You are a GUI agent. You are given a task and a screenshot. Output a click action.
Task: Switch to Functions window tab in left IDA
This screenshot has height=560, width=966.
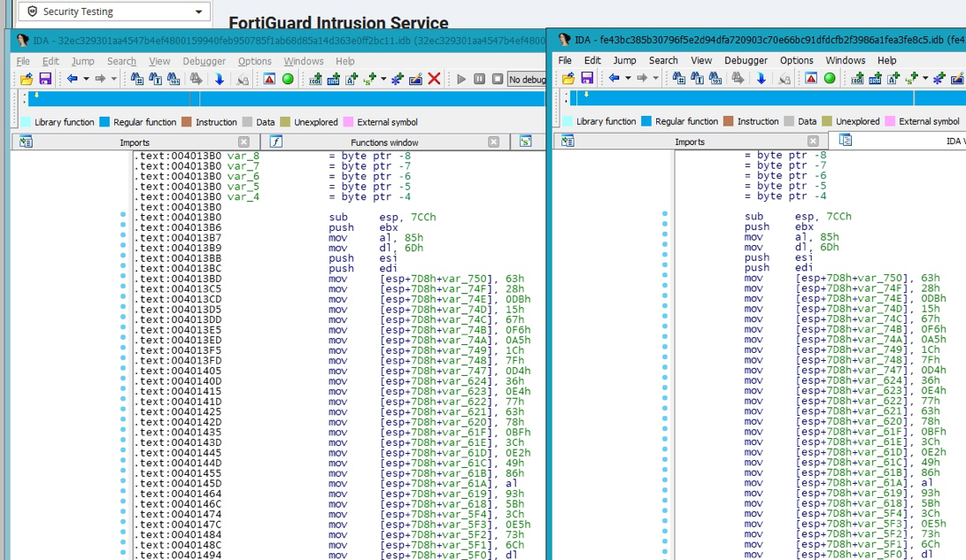pos(384,142)
